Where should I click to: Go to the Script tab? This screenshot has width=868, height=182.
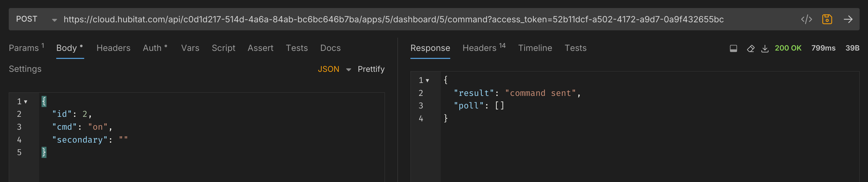coord(223,48)
